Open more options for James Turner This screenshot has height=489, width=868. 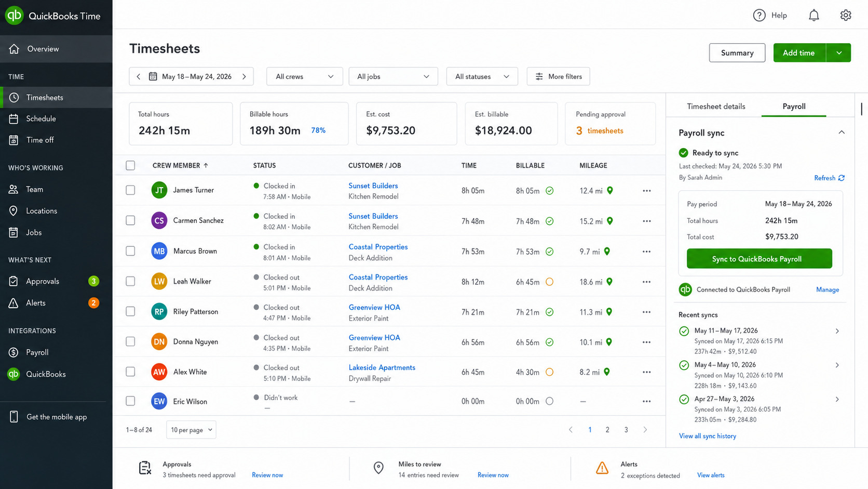pos(646,191)
